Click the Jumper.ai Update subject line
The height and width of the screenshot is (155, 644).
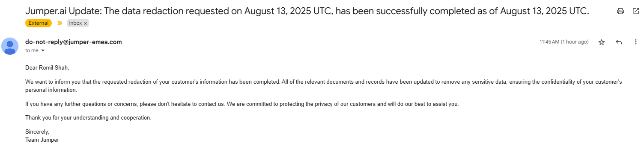(x=307, y=12)
